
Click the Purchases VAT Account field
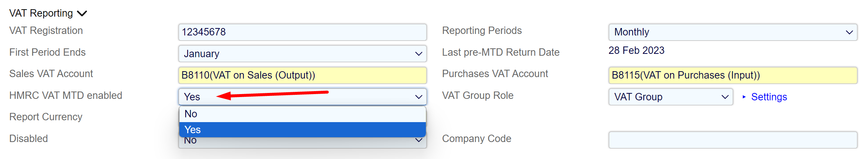click(732, 75)
